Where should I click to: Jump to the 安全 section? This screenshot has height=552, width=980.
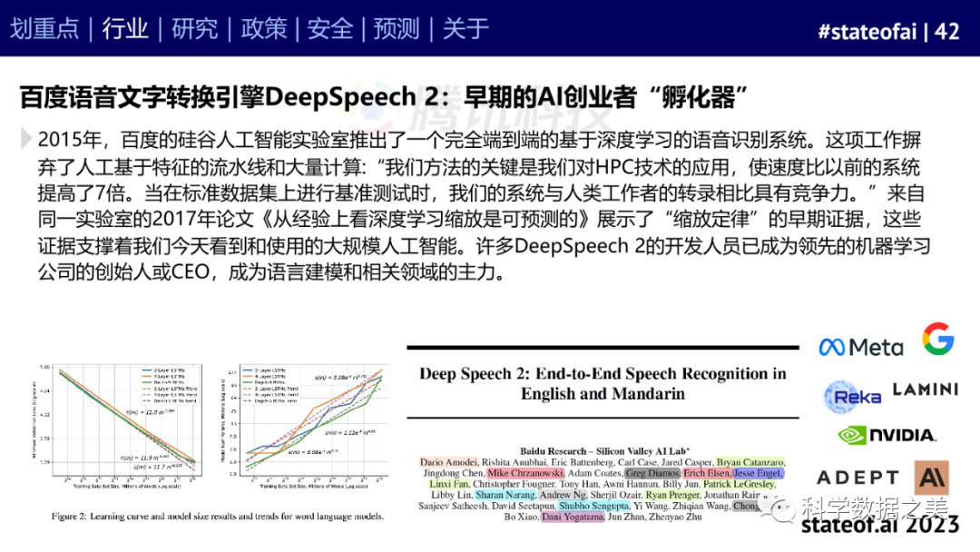point(330,29)
